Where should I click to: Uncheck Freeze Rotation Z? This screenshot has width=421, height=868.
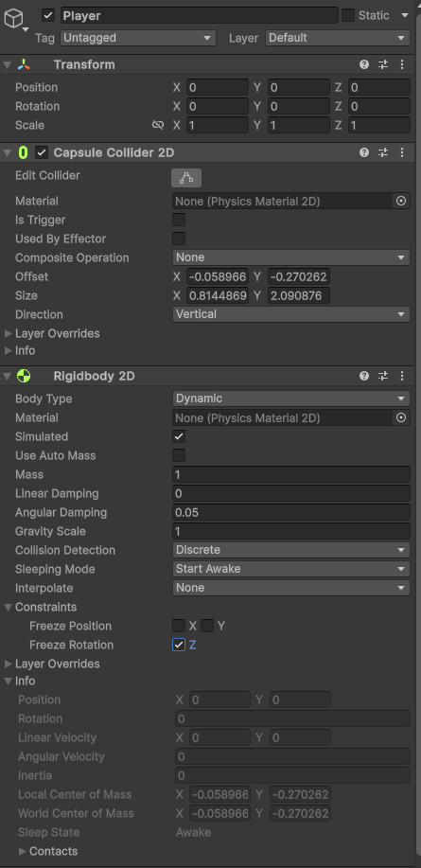[179, 645]
